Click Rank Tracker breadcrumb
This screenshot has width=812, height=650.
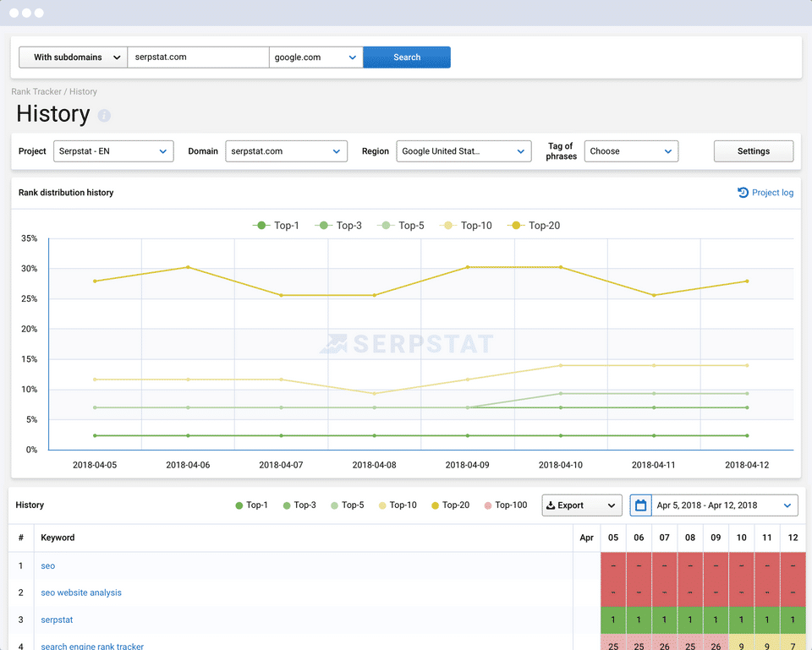pyautogui.click(x=36, y=91)
